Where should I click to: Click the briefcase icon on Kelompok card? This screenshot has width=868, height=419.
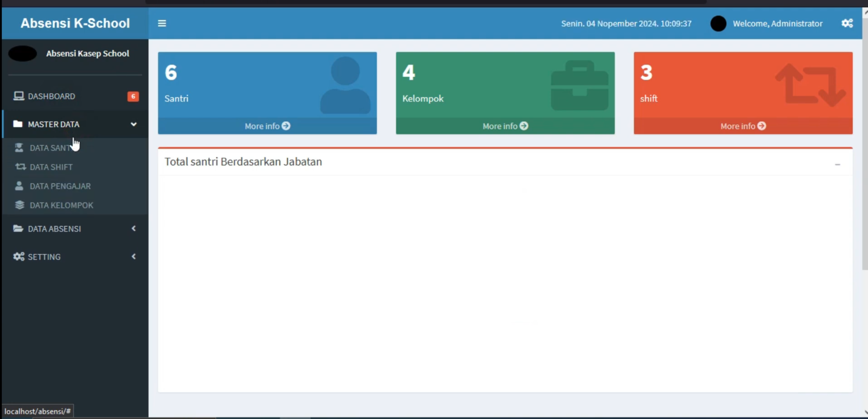point(579,85)
